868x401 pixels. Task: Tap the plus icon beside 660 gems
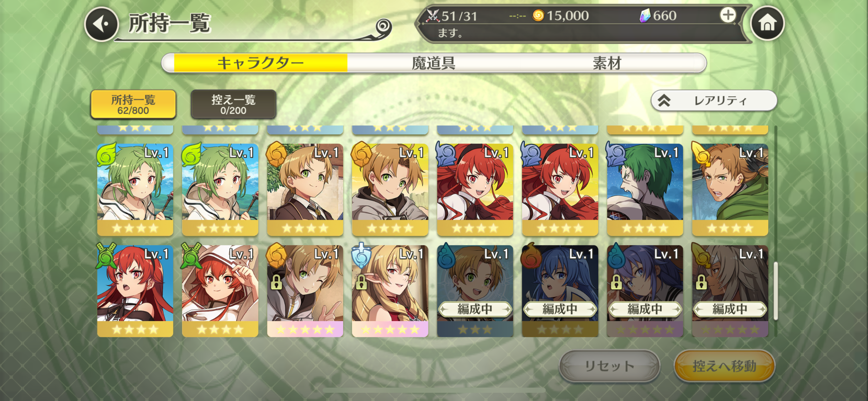(x=727, y=15)
